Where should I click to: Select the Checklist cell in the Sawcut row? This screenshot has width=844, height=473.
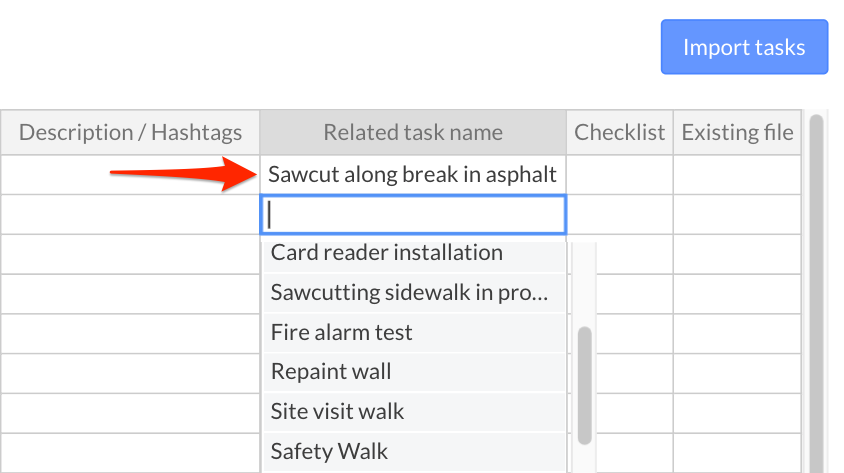(620, 175)
